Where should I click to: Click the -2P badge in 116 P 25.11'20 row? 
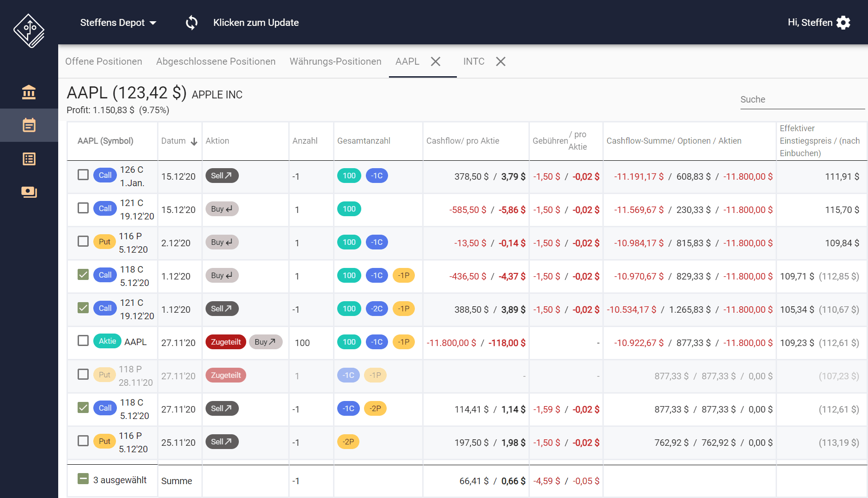(348, 442)
